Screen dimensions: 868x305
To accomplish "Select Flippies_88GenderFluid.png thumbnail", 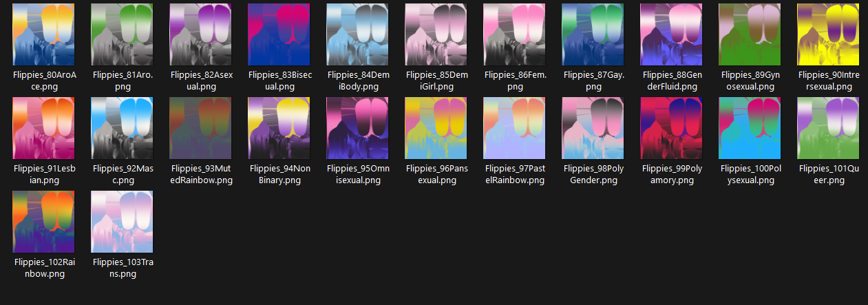I will 672,34.
